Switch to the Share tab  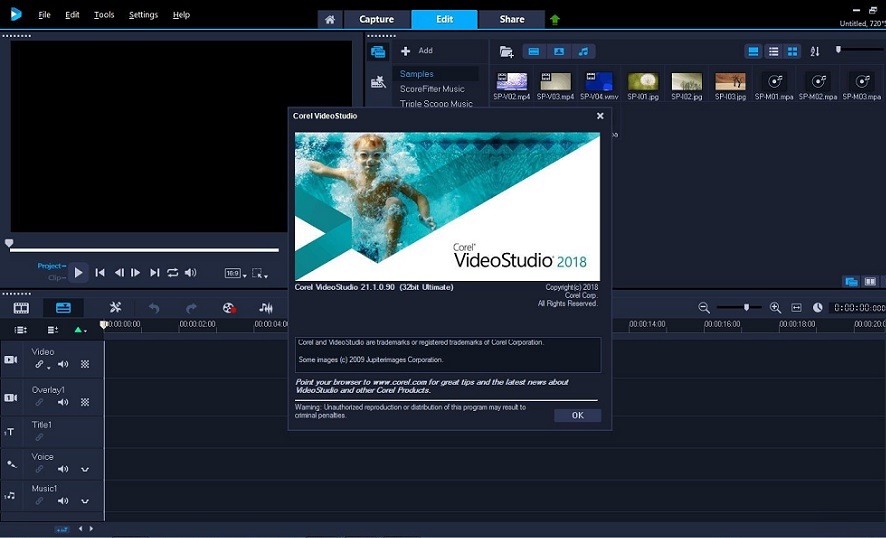coord(511,19)
